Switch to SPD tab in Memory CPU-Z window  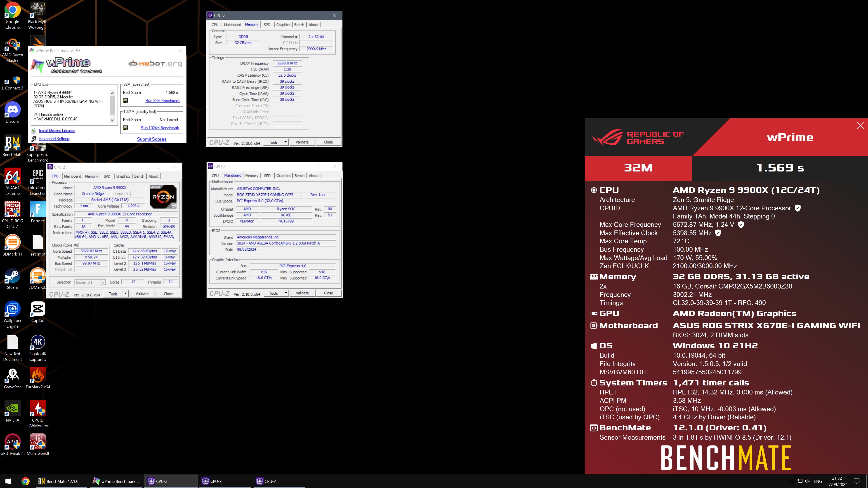coord(267,25)
